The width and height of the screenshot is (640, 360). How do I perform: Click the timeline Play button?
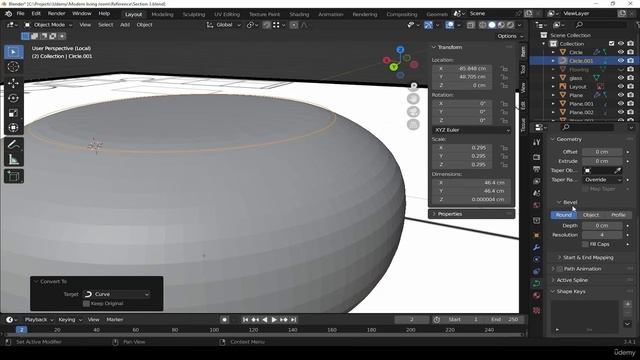point(274,320)
